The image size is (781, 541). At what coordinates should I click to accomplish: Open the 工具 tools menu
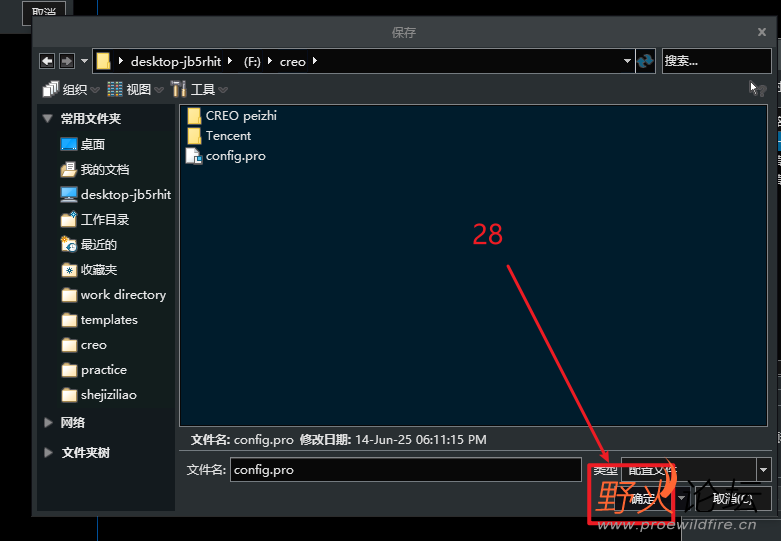point(199,89)
